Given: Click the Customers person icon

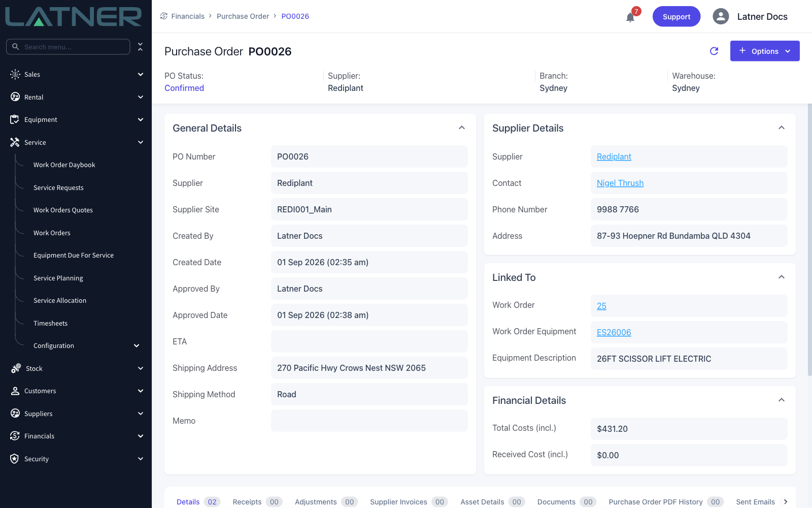Looking at the screenshot, I should pos(15,391).
